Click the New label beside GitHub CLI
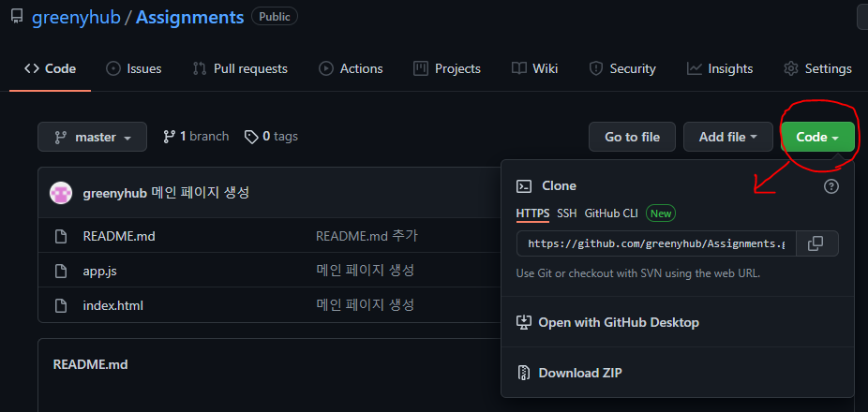Screen dimensions: 868x412 click(661, 213)
